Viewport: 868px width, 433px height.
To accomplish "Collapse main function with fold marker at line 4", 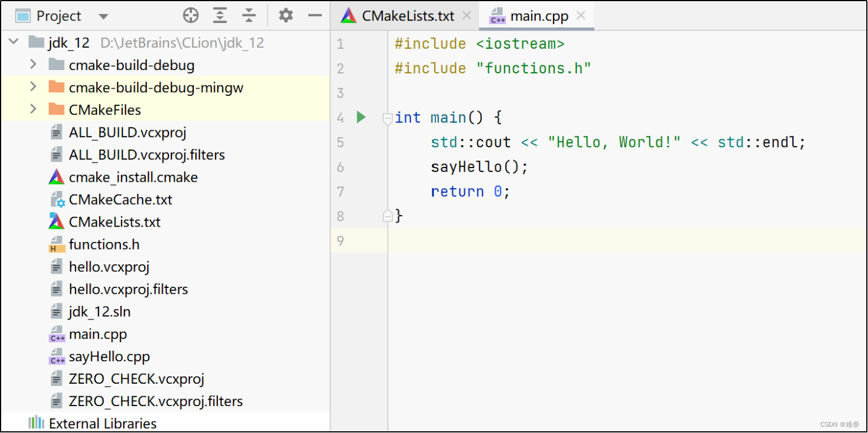I will (x=387, y=118).
